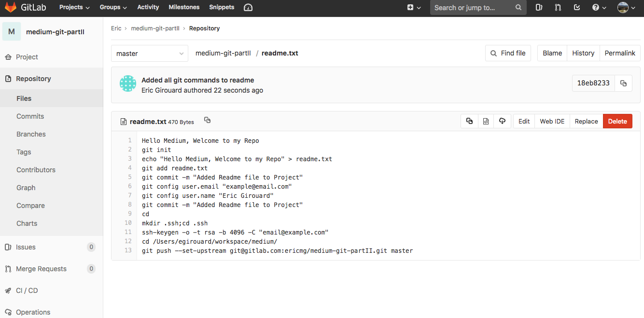Click the Issues count badge 0

tap(91, 247)
